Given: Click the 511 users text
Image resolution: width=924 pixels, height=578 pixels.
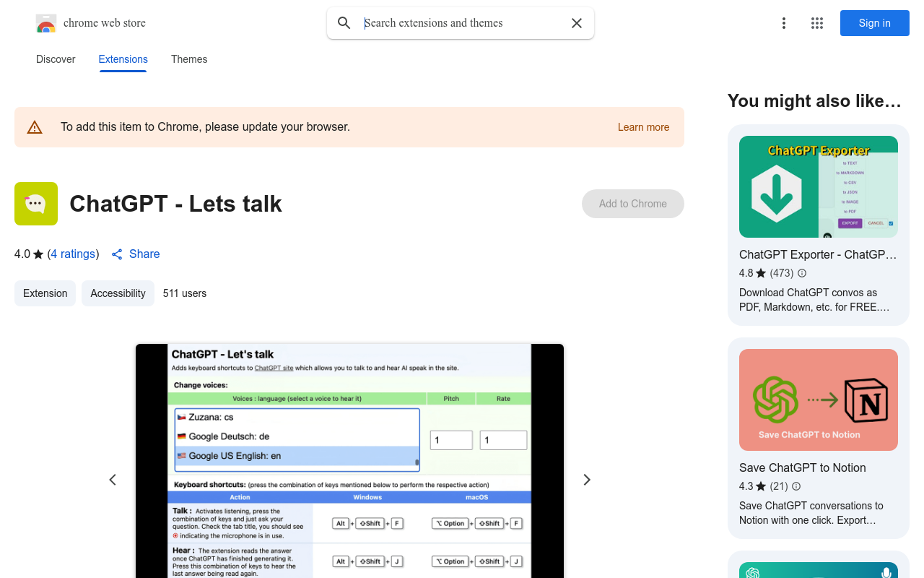Looking at the screenshot, I should [x=185, y=293].
